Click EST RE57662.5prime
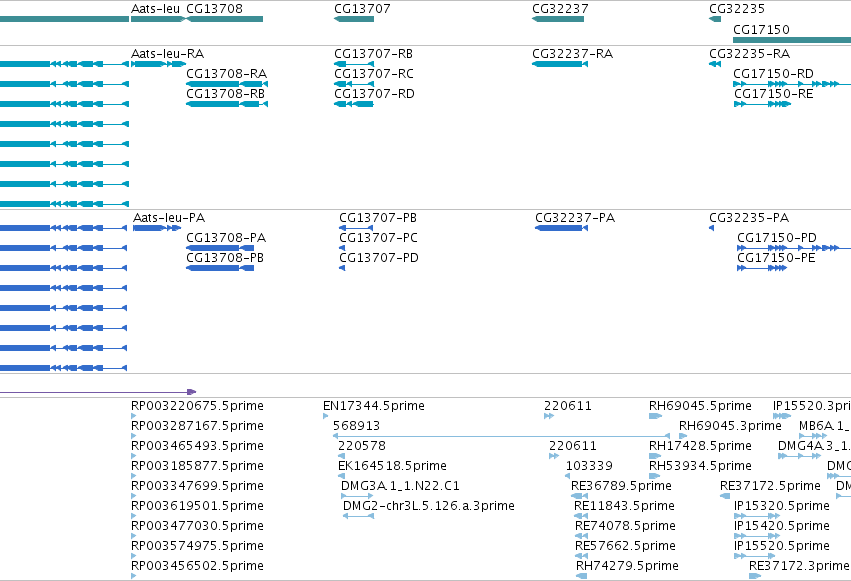Image resolution: width=851 pixels, height=581 pixels. pos(625,546)
